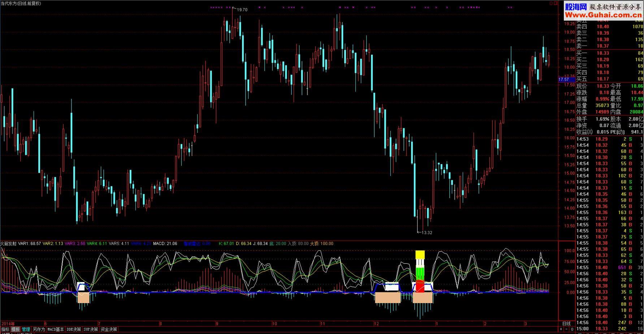The height and width of the screenshot is (334, 644).
Task: Click the month 9 marker on the time axis
Action: [217, 324]
